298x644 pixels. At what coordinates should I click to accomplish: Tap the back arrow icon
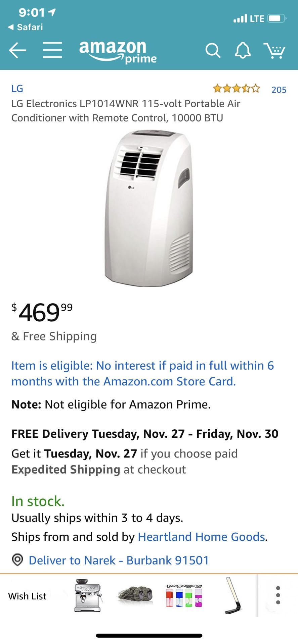click(17, 51)
